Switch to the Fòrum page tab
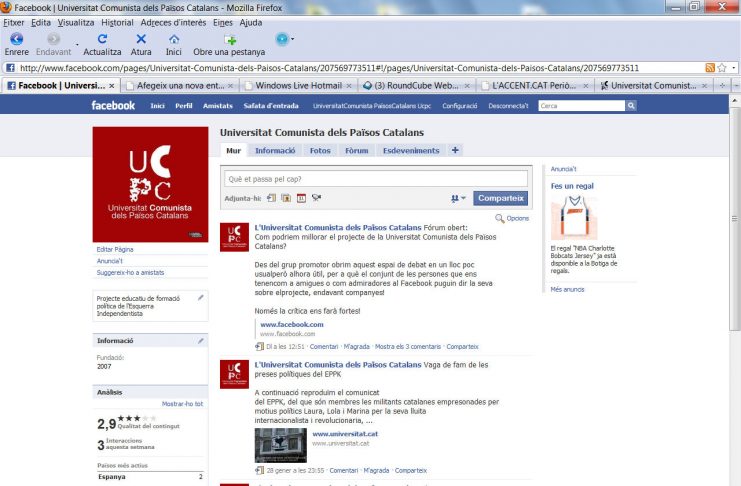This screenshot has width=741, height=486. [x=356, y=150]
